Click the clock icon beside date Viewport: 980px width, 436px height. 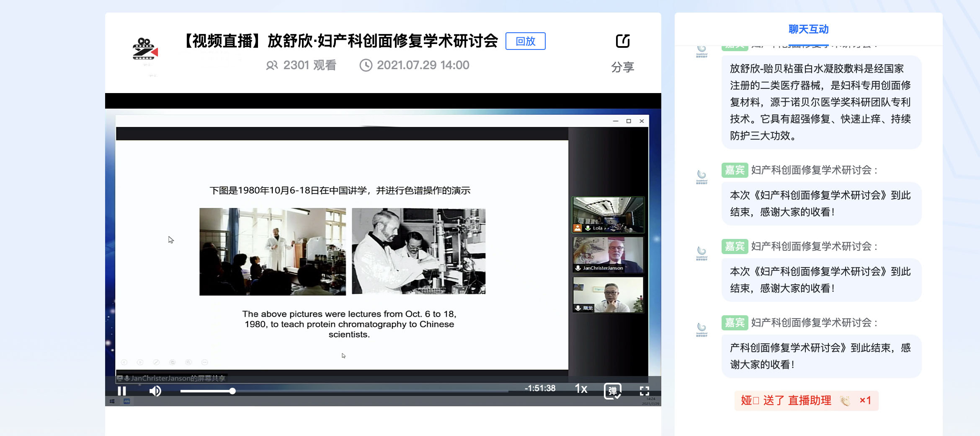[366, 65]
